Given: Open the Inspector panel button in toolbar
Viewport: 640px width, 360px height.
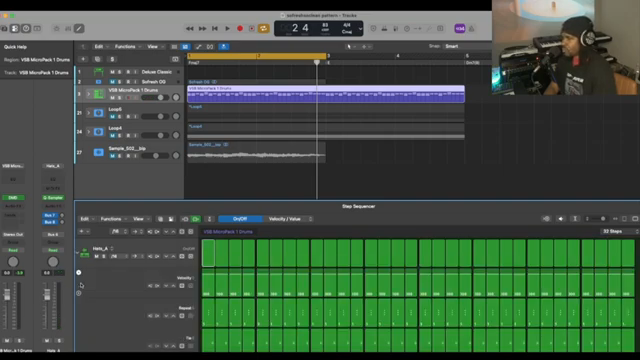Looking at the screenshot, I should [x=15, y=29].
